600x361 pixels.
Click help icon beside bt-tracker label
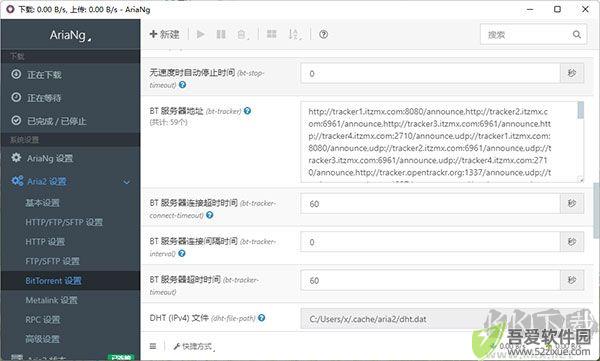click(248, 111)
